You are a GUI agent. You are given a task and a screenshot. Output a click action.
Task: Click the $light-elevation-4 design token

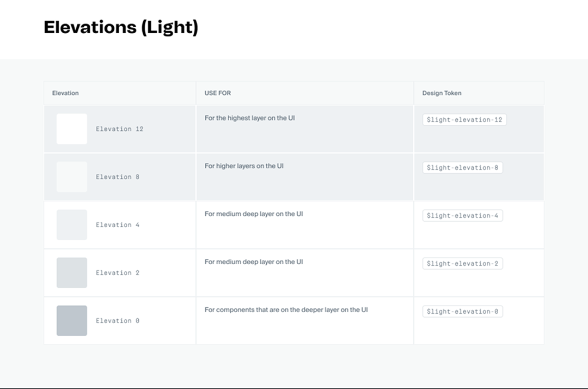coord(462,216)
